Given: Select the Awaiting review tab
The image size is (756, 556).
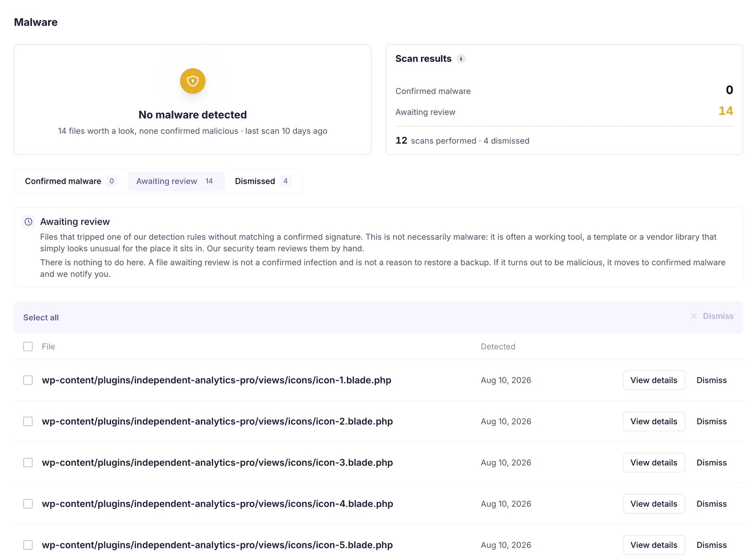Looking at the screenshot, I should 176,181.
